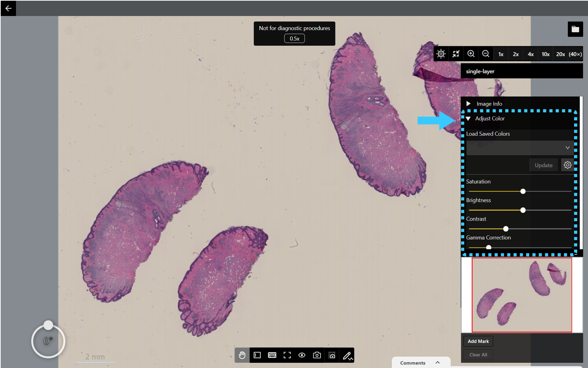Set magnification to 2x
This screenshot has width=588, height=368.
(516, 54)
